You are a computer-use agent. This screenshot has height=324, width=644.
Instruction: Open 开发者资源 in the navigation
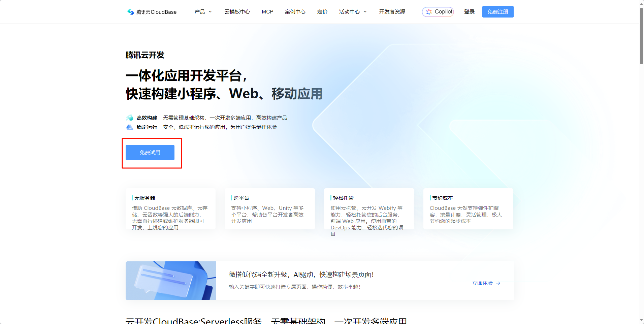(x=392, y=12)
